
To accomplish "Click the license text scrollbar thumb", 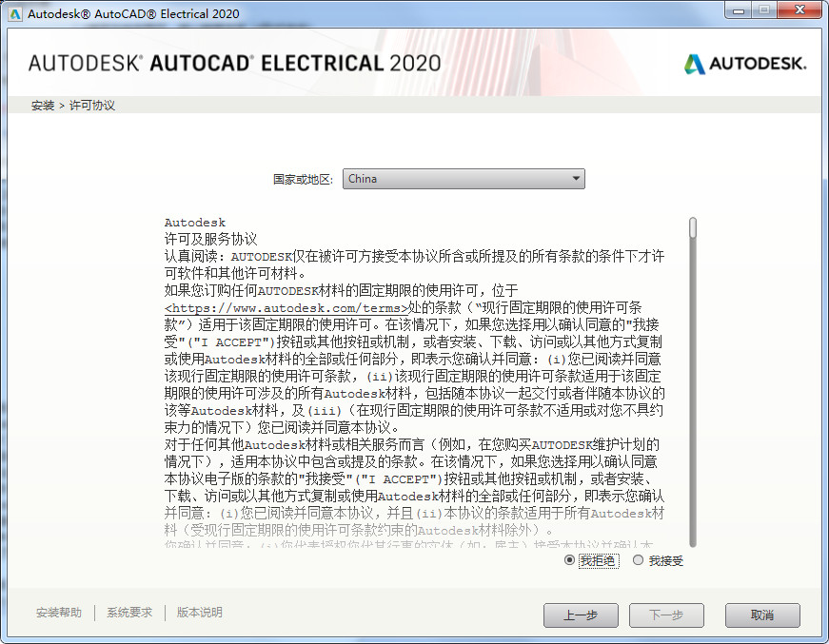I will point(693,227).
